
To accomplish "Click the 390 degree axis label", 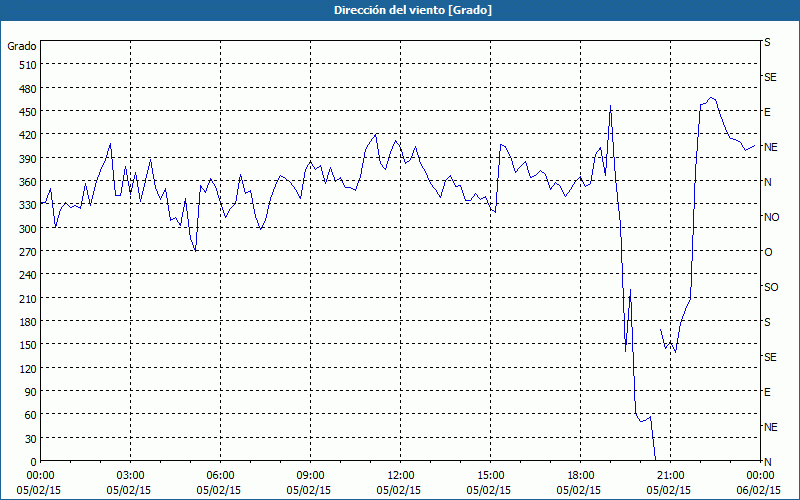I will pos(29,159).
